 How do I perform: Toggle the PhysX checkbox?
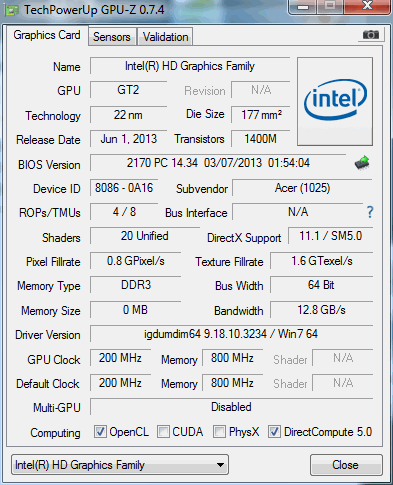tap(219, 432)
